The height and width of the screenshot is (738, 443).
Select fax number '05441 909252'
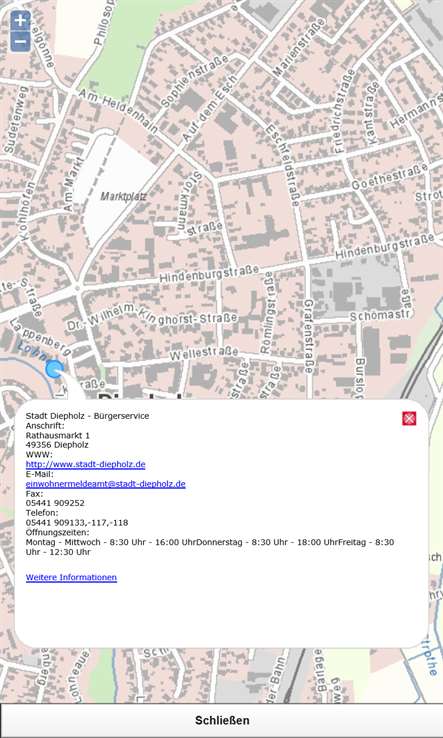tap(55, 503)
